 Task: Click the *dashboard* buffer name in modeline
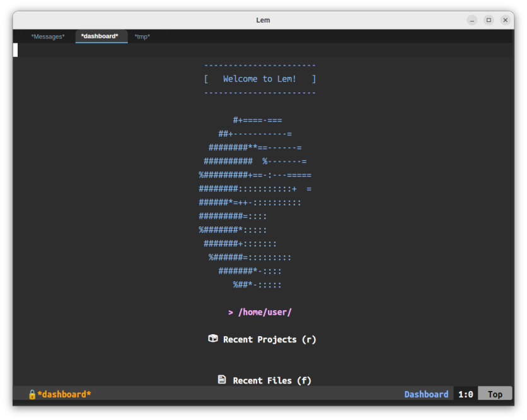tap(64, 394)
